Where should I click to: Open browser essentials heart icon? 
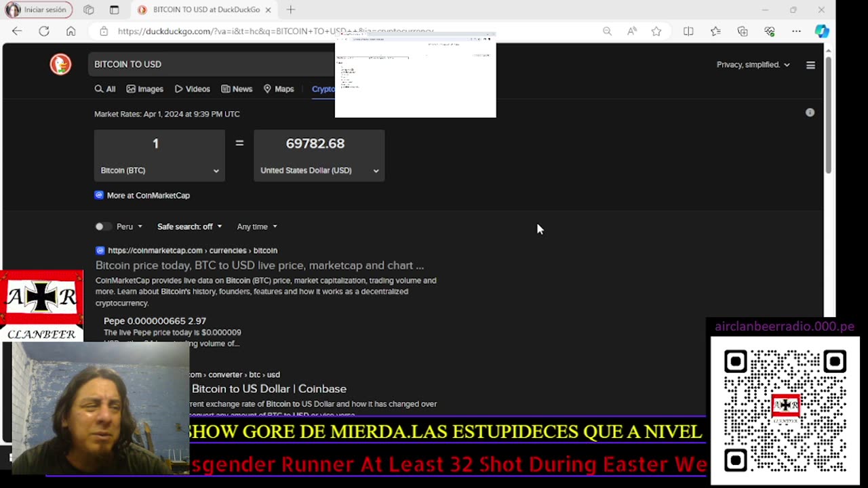770,31
